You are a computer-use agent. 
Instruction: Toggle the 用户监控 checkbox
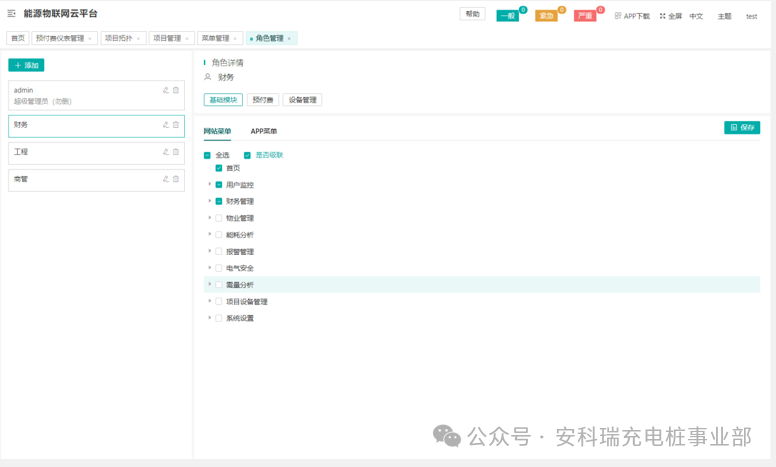(219, 185)
